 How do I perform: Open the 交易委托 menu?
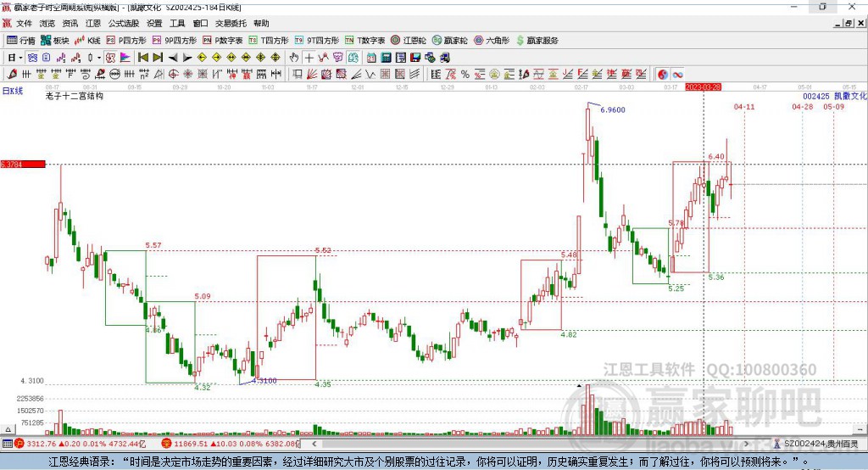[231, 23]
